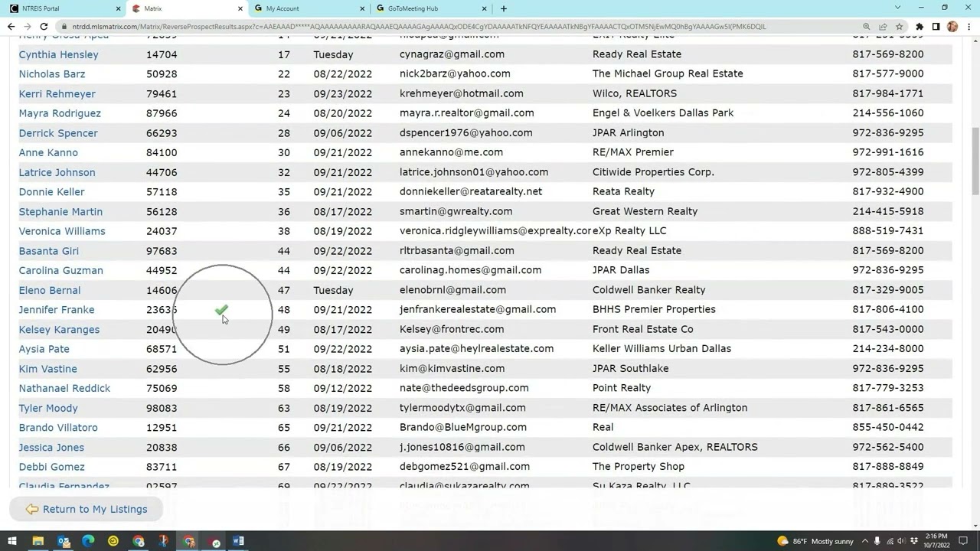Close the My Account tab

click(363, 8)
